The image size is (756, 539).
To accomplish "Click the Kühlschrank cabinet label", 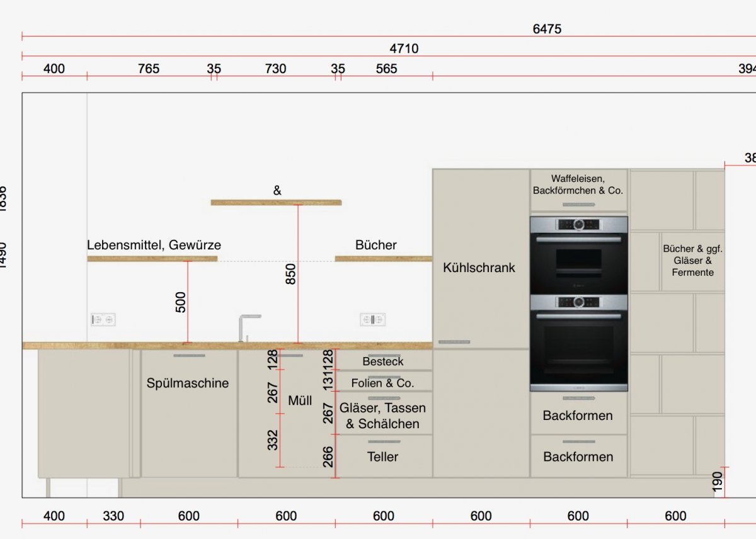I will tap(479, 268).
